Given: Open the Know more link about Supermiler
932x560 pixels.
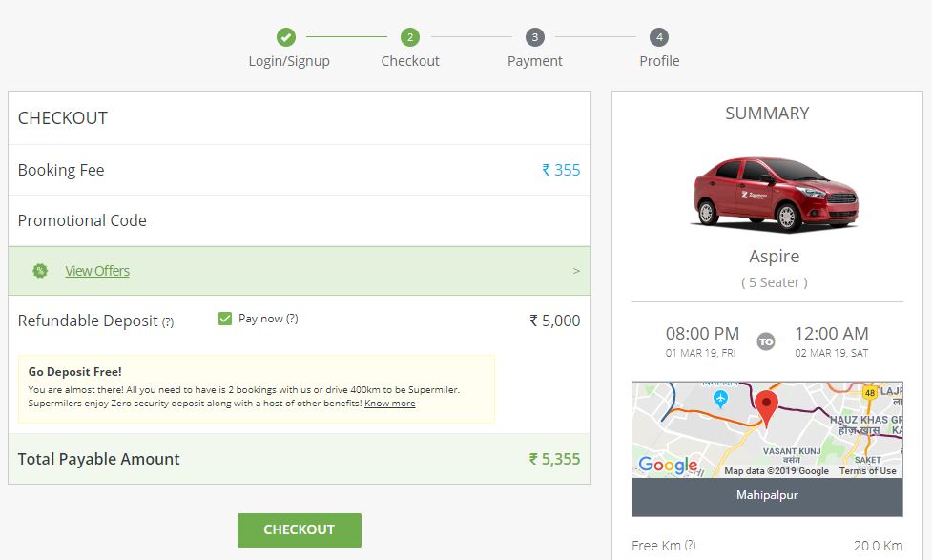Looking at the screenshot, I should pyautogui.click(x=390, y=404).
